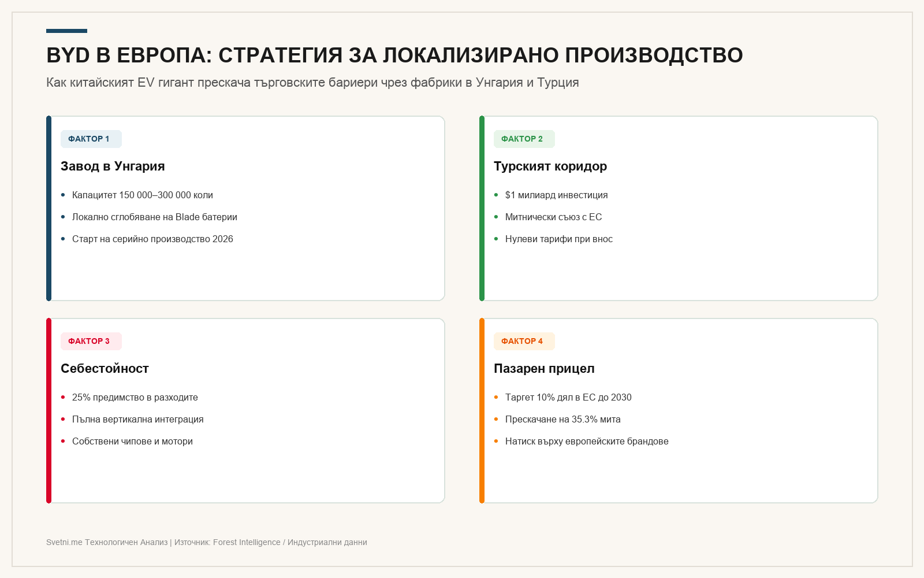
Task: Click '25% предимство в разходите' bullet
Action: pos(135,398)
